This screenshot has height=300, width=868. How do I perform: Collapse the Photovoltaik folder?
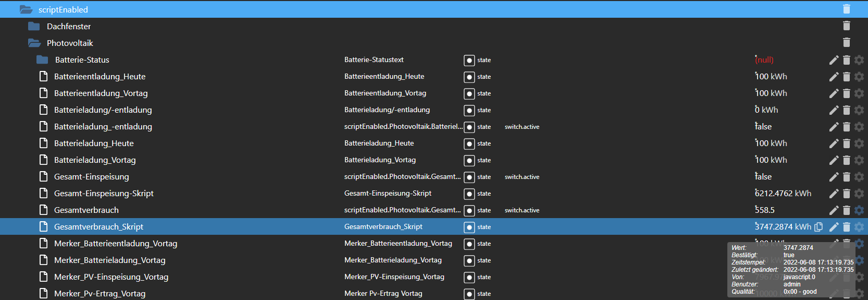point(34,43)
